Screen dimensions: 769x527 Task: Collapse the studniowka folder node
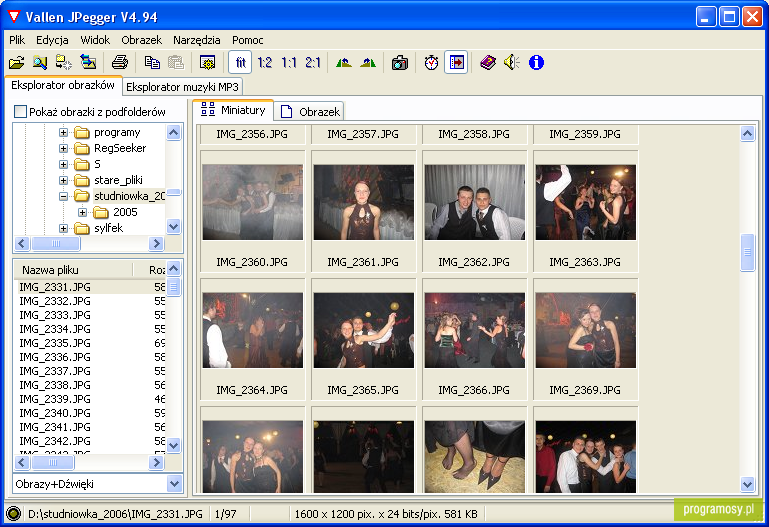click(x=63, y=196)
